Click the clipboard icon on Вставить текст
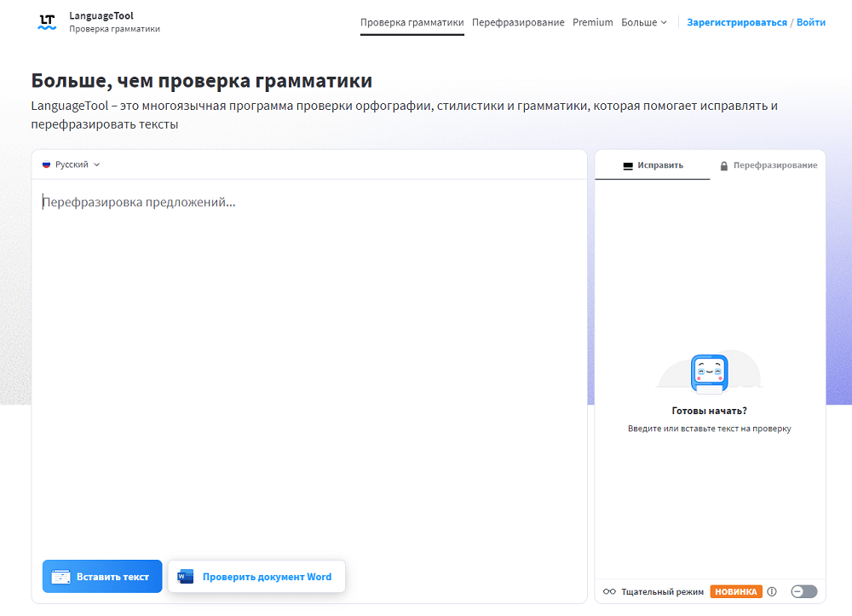Screen dimensions: 852x616 tap(62, 576)
